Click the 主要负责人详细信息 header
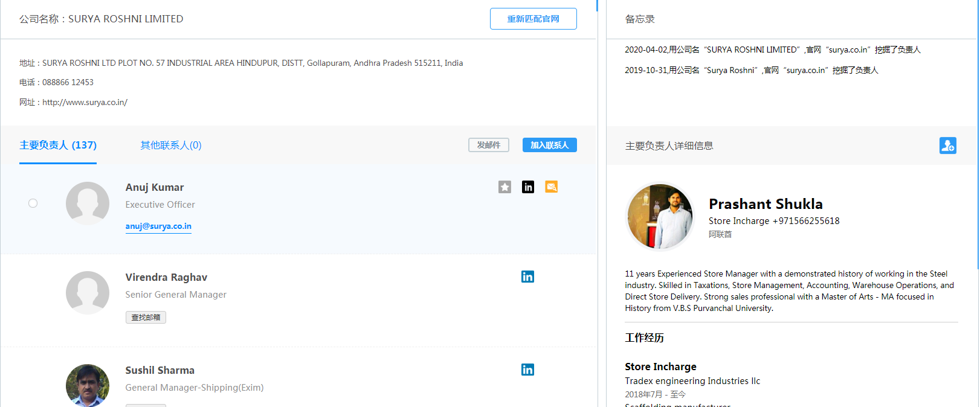Screen dimensions: 980x407 tap(669, 146)
